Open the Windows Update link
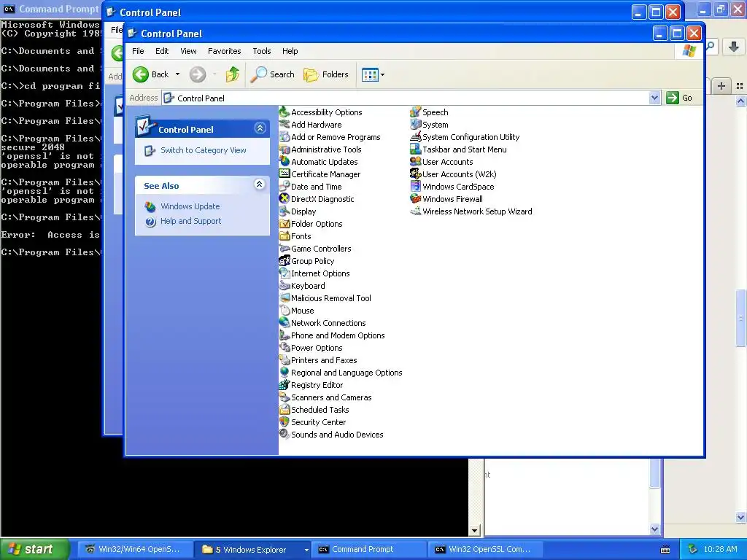Screen dimensions: 747x560 click(190, 206)
